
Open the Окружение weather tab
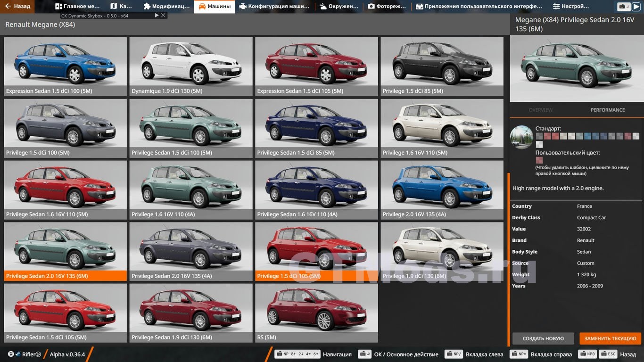[x=339, y=7]
